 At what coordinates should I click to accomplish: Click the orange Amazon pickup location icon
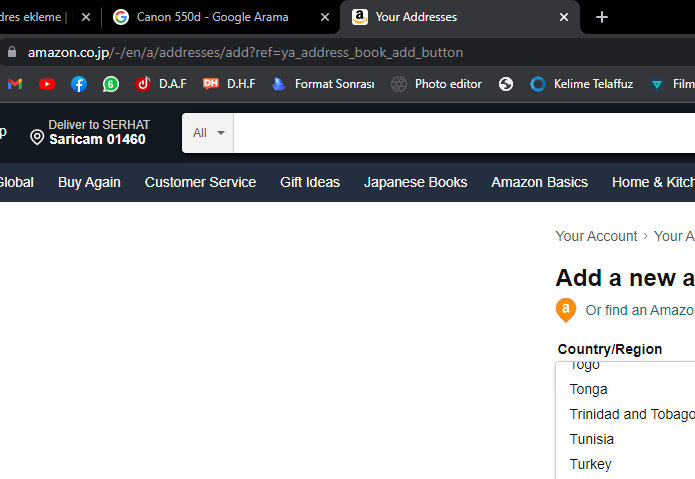(566, 310)
